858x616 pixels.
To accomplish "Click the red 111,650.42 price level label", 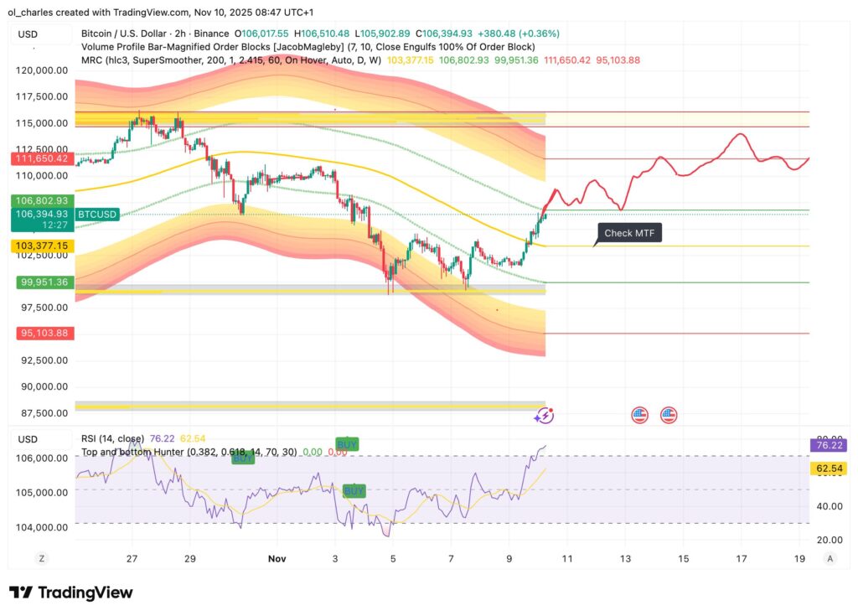I will 41,158.
